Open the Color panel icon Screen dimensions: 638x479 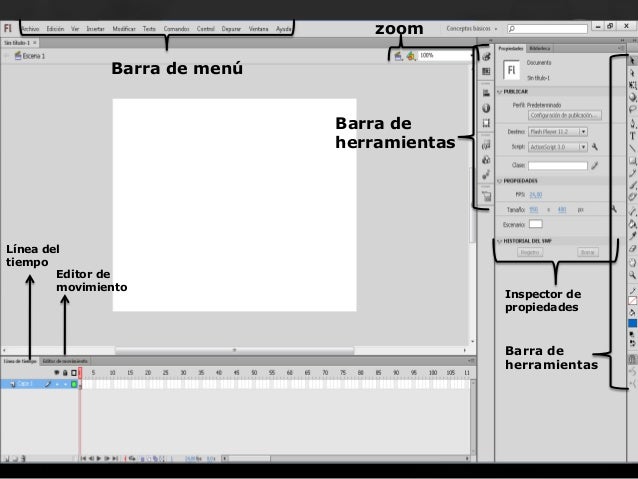(x=486, y=57)
